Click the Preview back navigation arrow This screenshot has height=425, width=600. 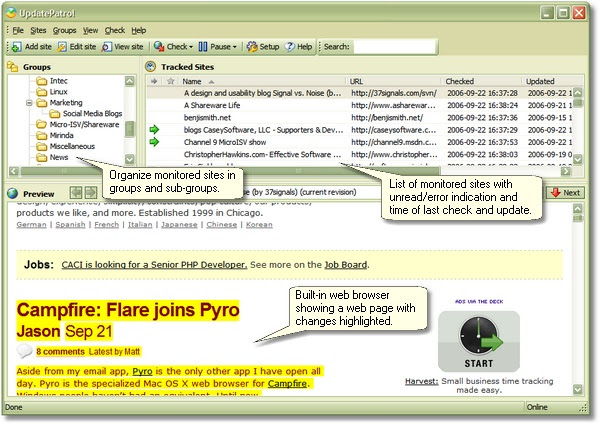pos(76,192)
